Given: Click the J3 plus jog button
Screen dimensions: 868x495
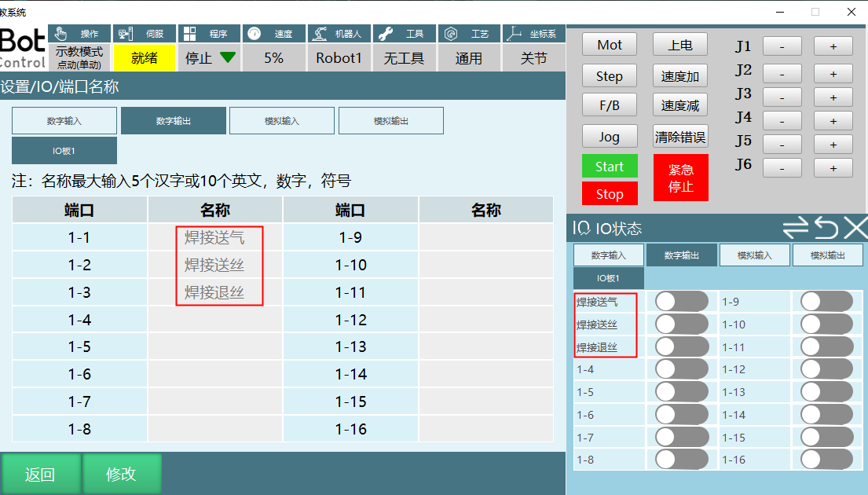Looking at the screenshot, I should 833,97.
